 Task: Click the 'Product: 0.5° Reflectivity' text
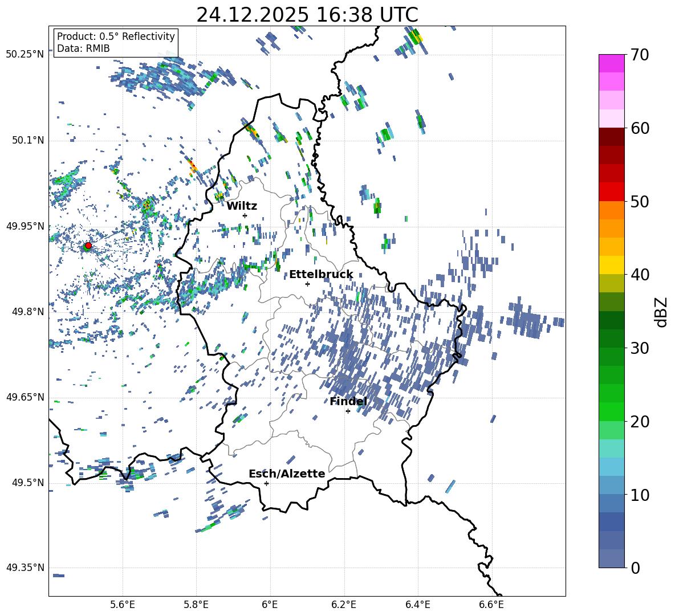coord(116,36)
